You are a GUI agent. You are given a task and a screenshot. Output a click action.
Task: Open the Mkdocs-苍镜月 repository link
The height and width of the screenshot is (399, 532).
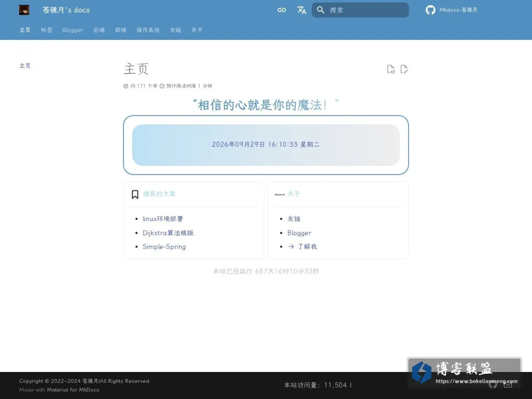pyautogui.click(x=458, y=10)
